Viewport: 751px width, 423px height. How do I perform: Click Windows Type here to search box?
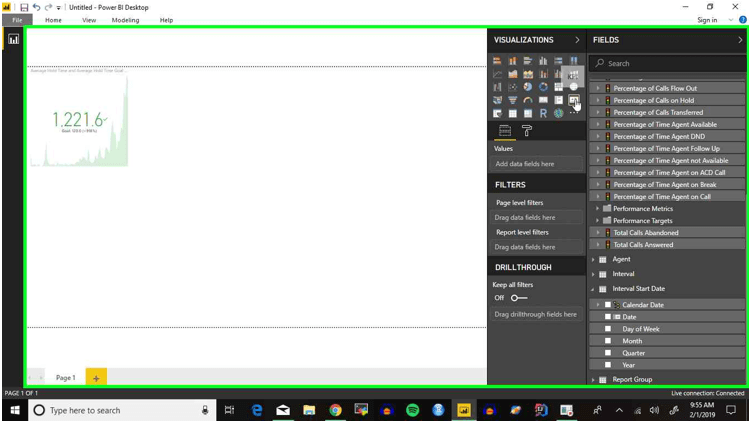click(122, 410)
